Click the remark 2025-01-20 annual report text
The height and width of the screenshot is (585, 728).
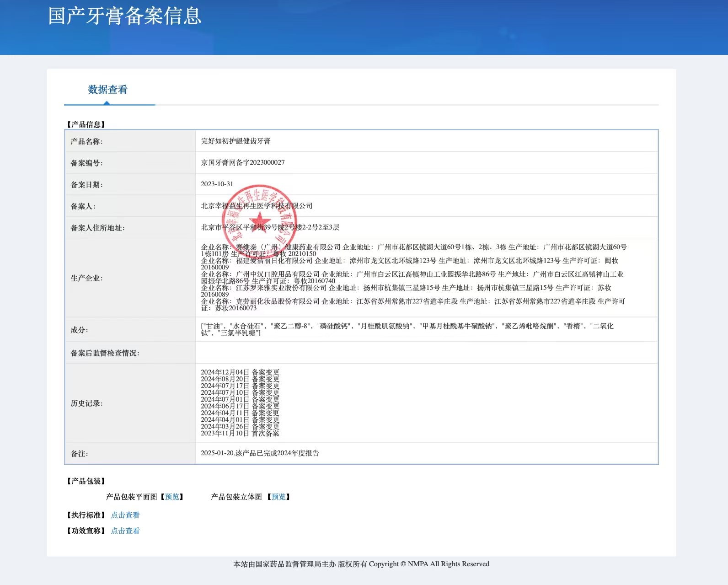(260, 453)
